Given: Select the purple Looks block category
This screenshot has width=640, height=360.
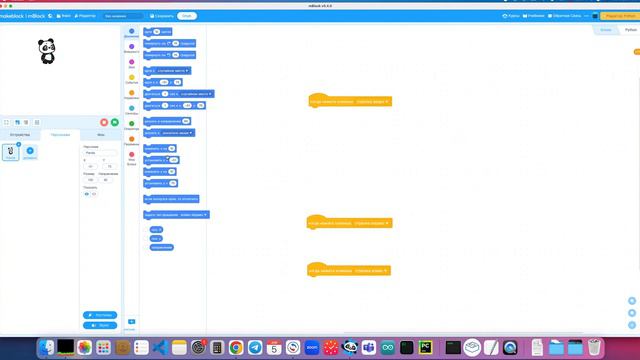Looking at the screenshot, I should (131, 49).
